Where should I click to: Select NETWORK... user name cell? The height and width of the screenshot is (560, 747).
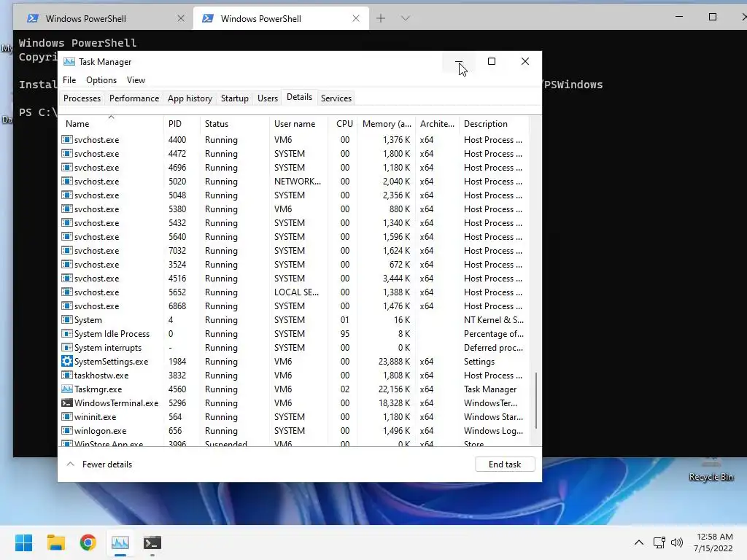298,182
